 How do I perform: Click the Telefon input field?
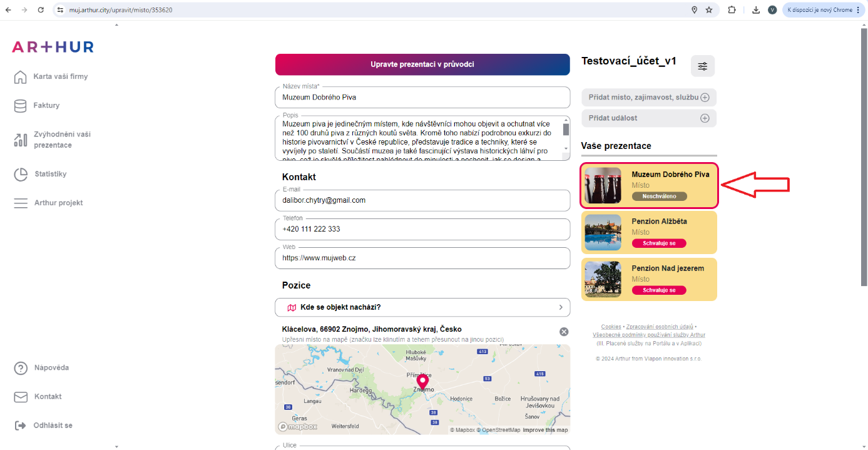(422, 229)
